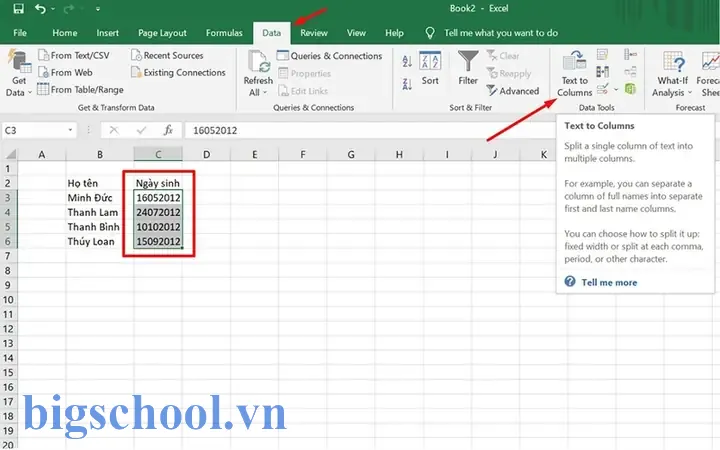
Task: Click From Table/Range button
Action: [81, 90]
